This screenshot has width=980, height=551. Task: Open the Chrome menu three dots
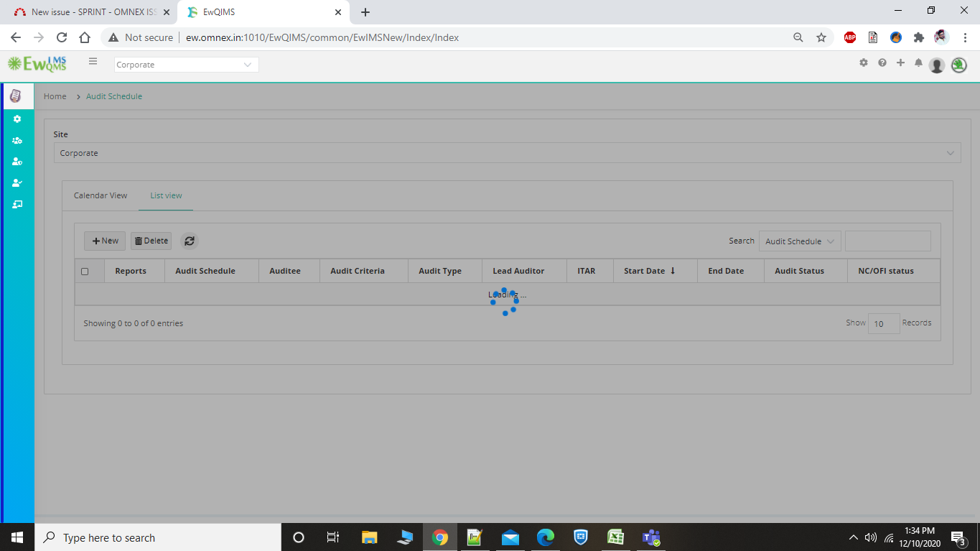(x=964, y=37)
